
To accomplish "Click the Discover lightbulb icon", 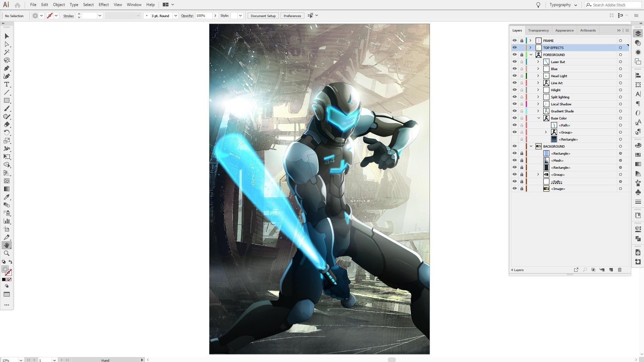I will 538,5.
